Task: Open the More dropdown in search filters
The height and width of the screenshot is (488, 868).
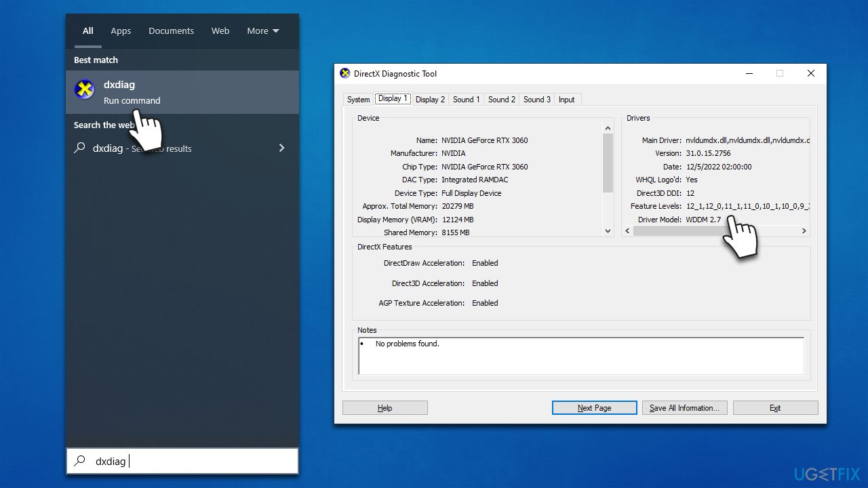Action: [x=263, y=31]
